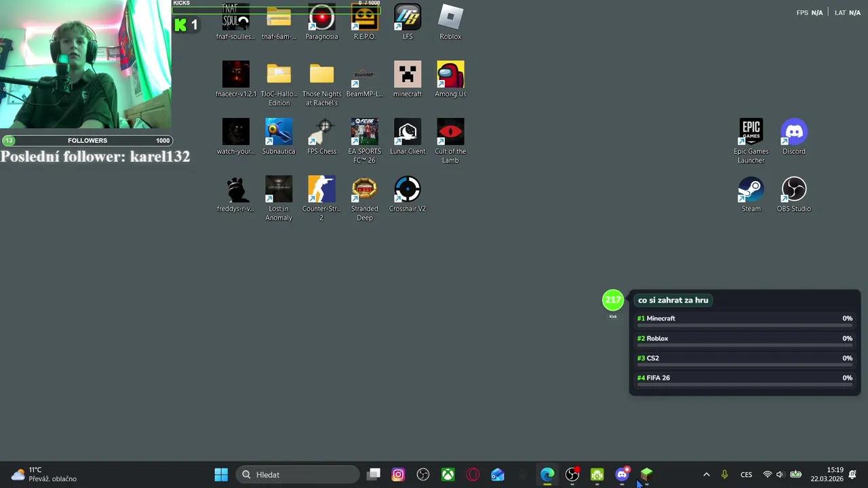The image size is (868, 488).
Task: Open the Discord taskbar icon
Action: 622,474
